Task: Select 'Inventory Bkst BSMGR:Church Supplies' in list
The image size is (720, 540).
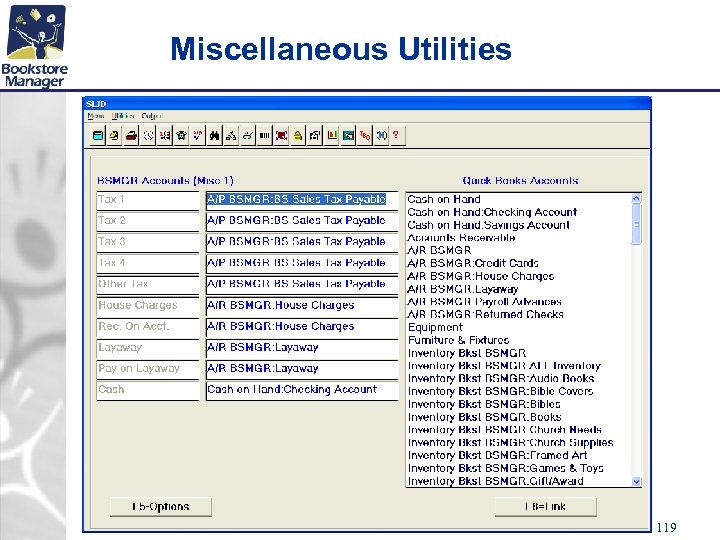Action: click(x=510, y=443)
